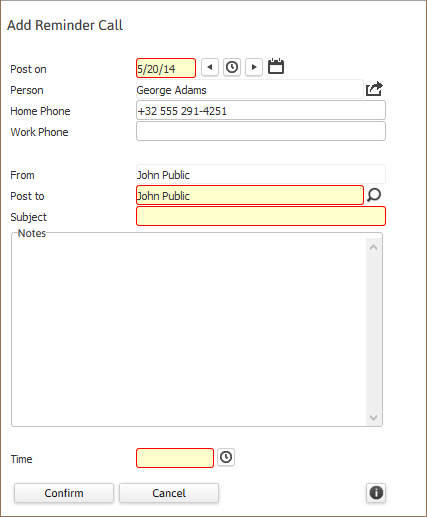Viewport: 427px width, 517px height.
Task: Click into the Time input field
Action: [x=175, y=458]
